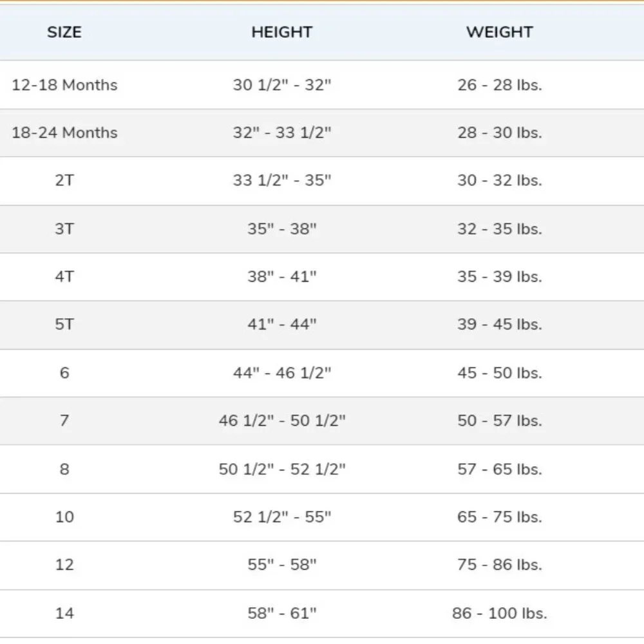Image resolution: width=644 pixels, height=644 pixels.
Task: Click the 2T size cell
Action: [64, 180]
